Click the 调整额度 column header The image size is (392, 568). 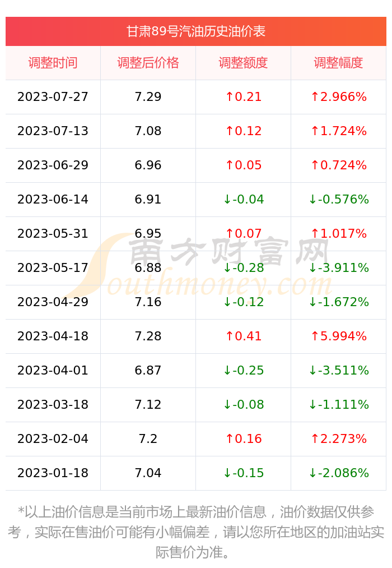click(243, 63)
